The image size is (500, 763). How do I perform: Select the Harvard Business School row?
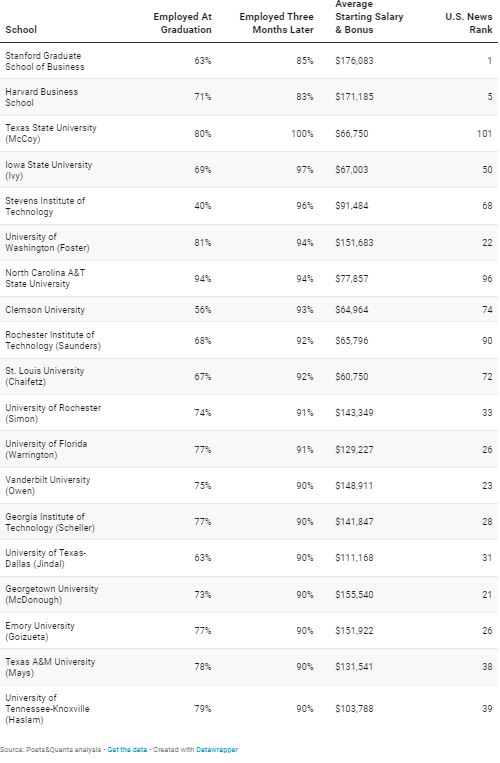tap(249, 97)
